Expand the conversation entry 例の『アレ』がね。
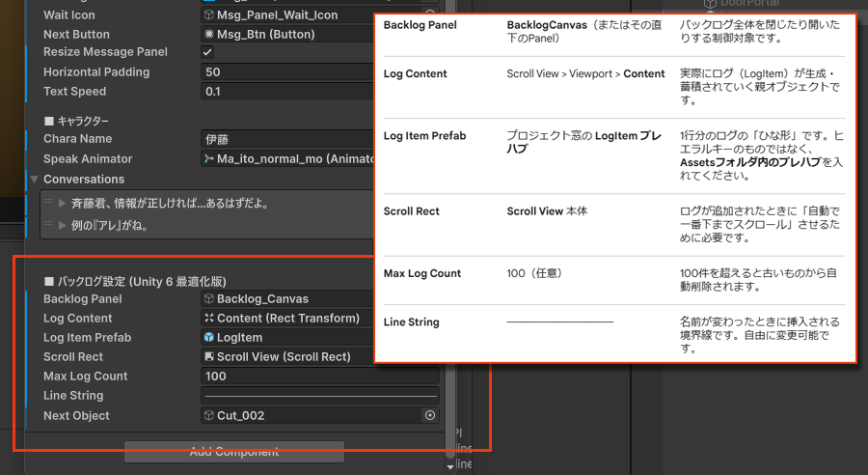 click(63, 225)
